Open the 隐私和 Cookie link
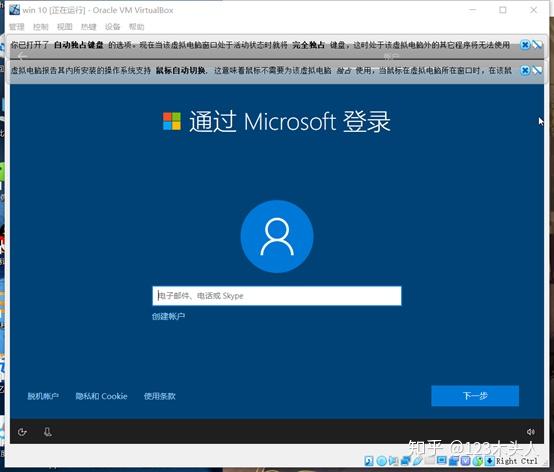554x472 pixels. tap(101, 396)
